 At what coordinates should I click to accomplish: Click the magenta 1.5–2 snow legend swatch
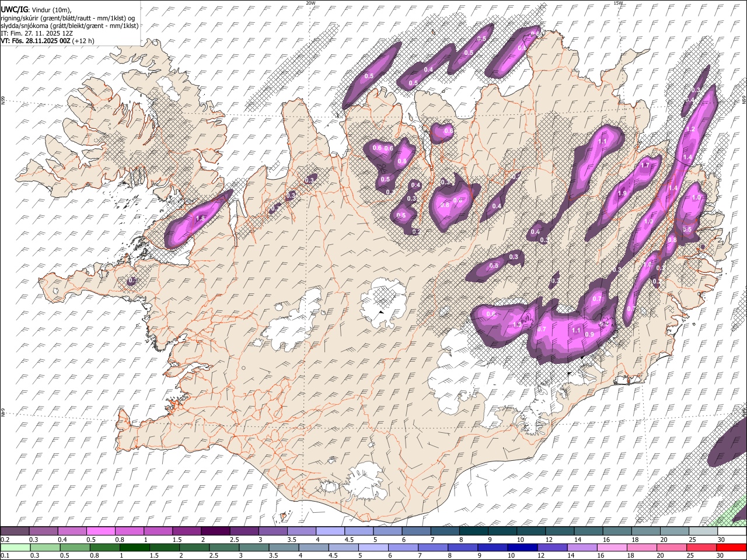(x=187, y=531)
